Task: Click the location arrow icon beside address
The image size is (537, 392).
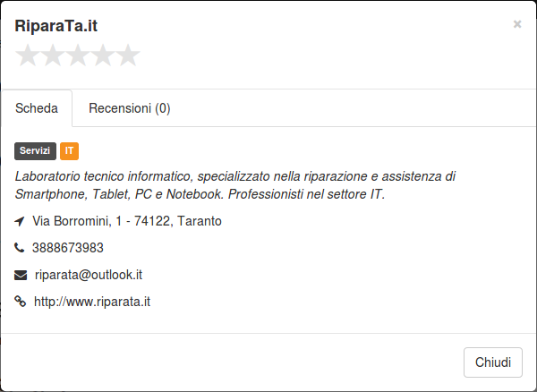Action: tap(20, 221)
